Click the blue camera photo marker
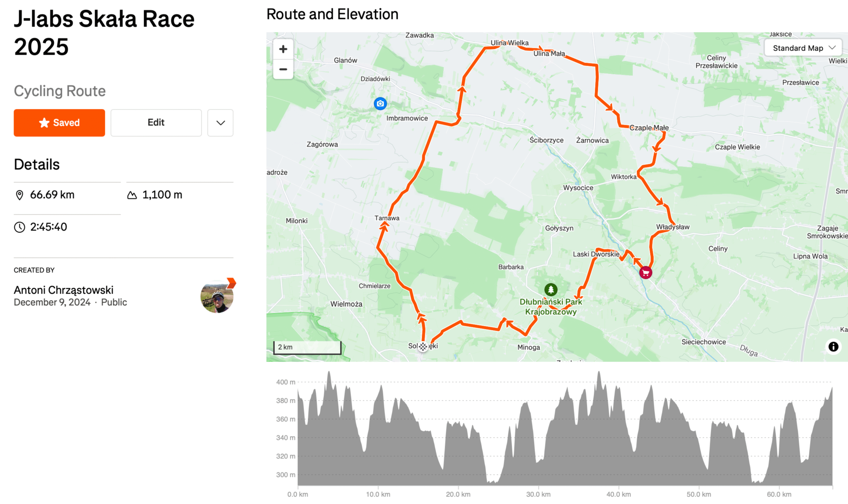The width and height of the screenshot is (848, 504). [380, 104]
